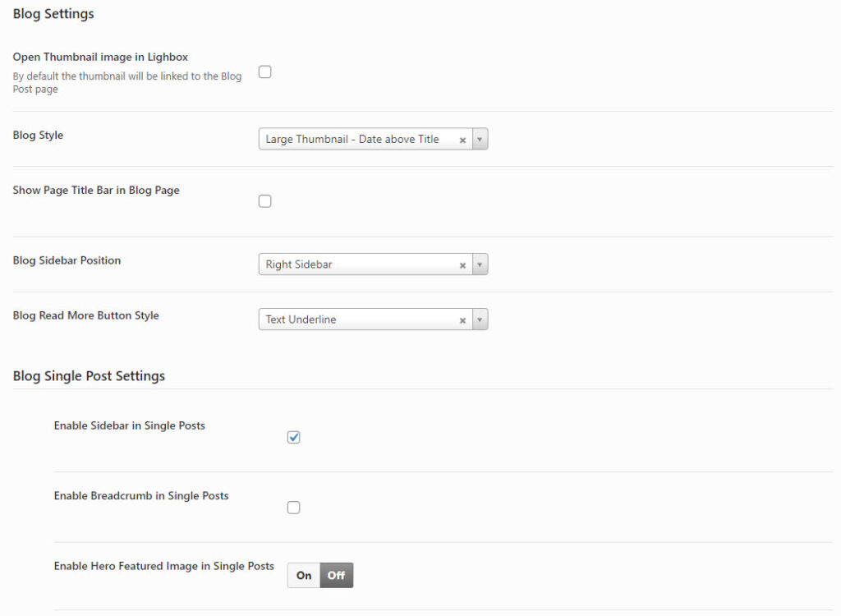Click the Right Sidebar selected value
Viewport: 841px width, 616px height.
pyautogui.click(x=299, y=264)
